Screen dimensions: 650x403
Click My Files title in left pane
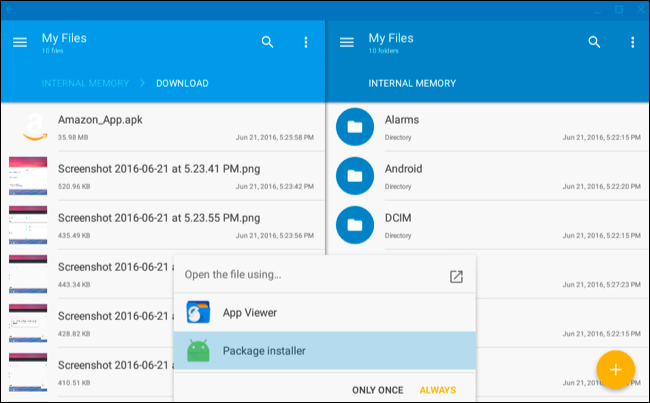point(64,38)
